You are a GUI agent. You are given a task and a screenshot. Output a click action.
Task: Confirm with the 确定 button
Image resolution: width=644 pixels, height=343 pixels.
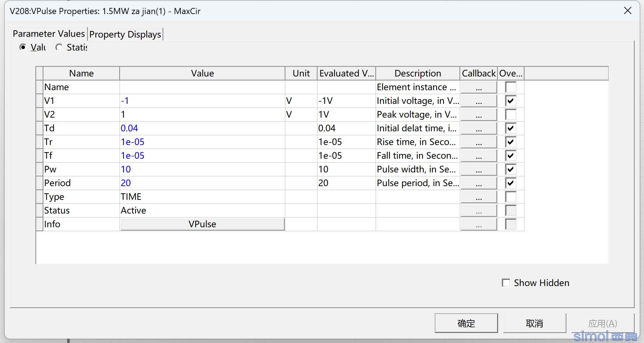[x=466, y=323]
